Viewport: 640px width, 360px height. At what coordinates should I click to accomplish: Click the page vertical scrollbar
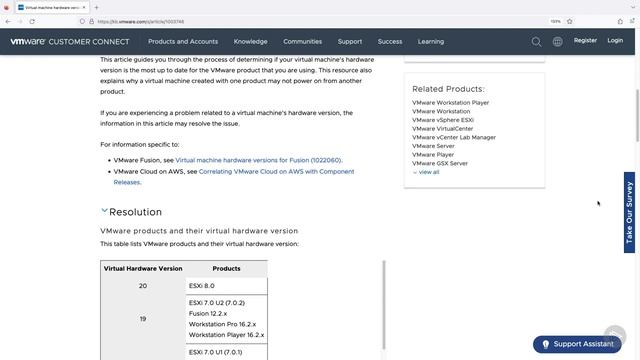[x=637, y=116]
